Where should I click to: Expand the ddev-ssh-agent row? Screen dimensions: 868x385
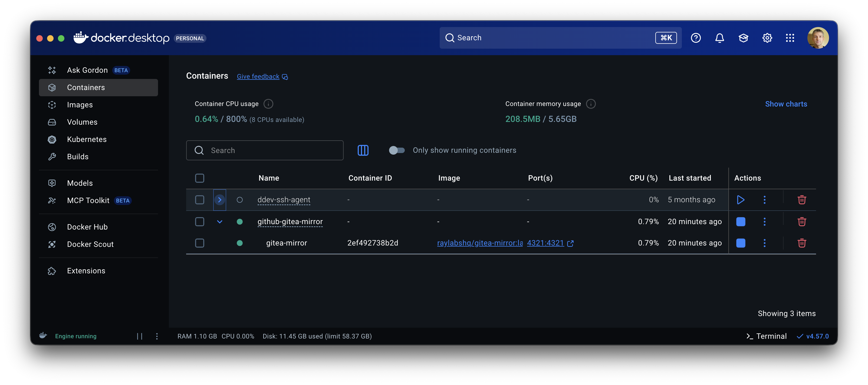220,200
